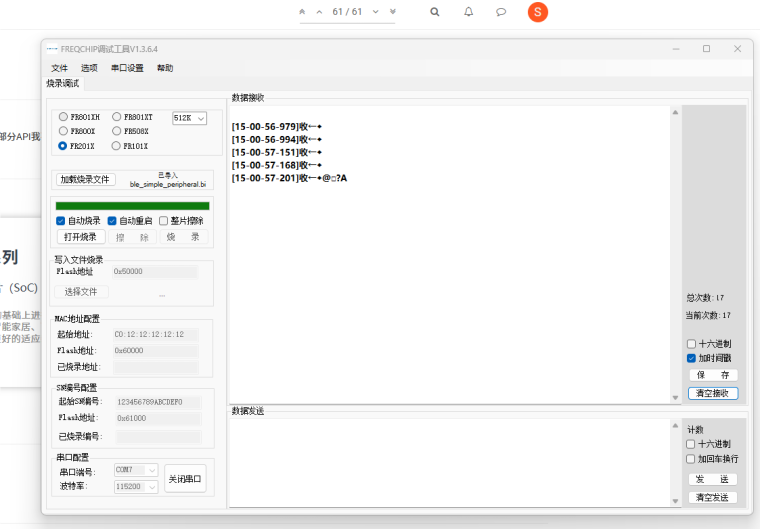Go to next post down arrow
The width and height of the screenshot is (760, 529).
click(376, 12)
